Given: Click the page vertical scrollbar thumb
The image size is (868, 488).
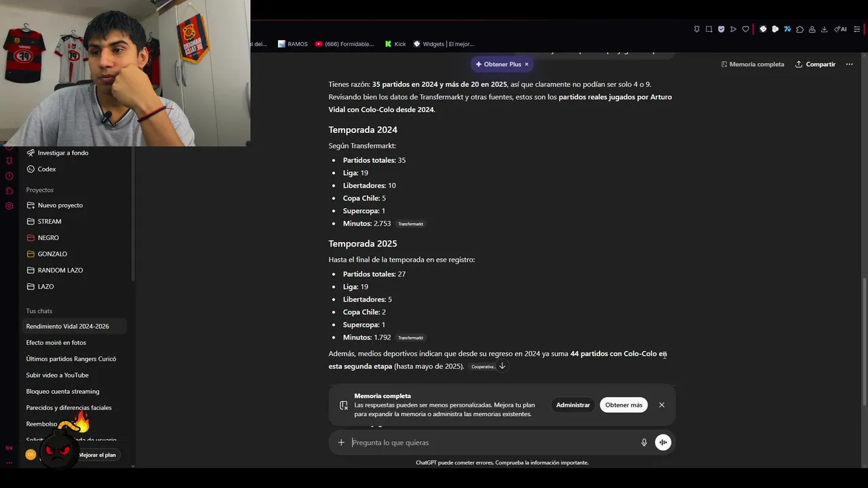Looking at the screenshot, I should (865, 342).
